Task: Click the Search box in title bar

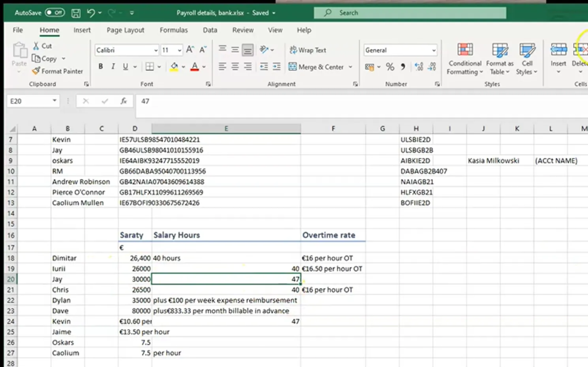Action: pos(410,13)
